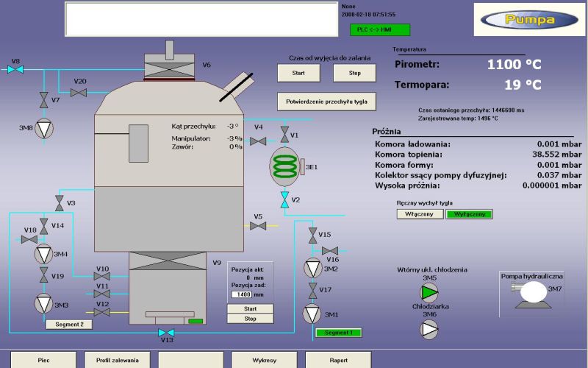Click the V1 valve above coil
The height and width of the screenshot is (368, 588).
coord(284,135)
